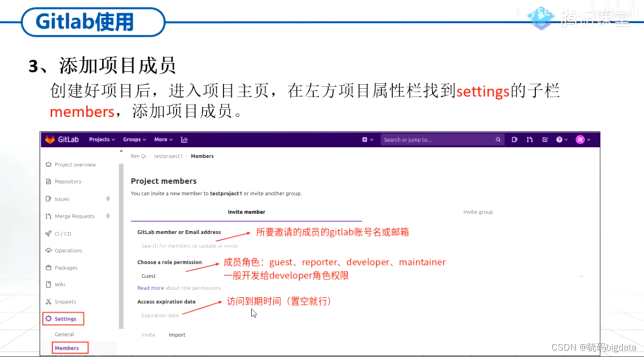This screenshot has height=357, width=644.
Task: Open the More dropdown in the navbar
Action: tap(163, 139)
